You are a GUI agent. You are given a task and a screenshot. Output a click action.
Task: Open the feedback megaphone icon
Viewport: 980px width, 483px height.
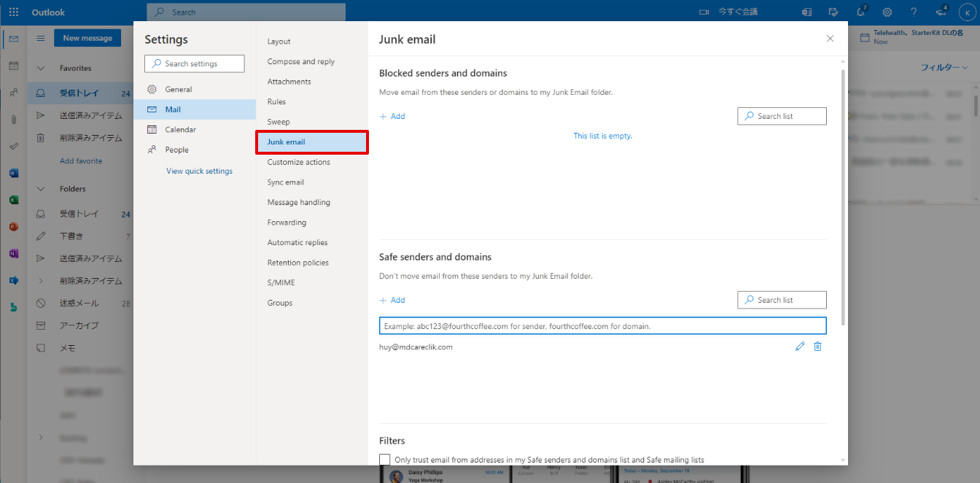pos(941,12)
